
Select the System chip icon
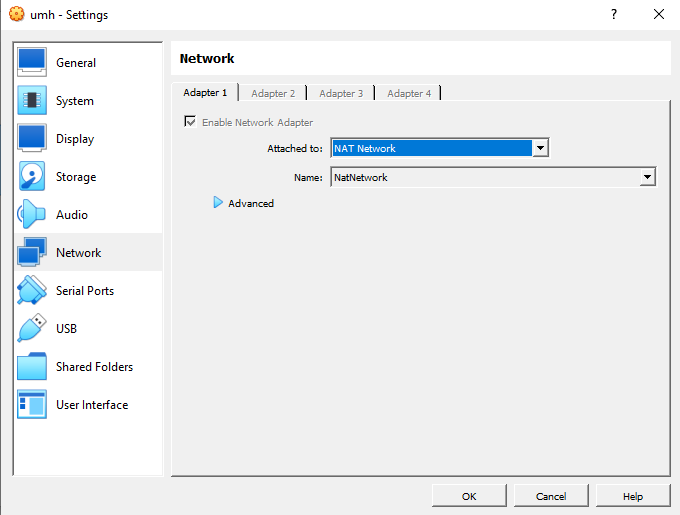(x=32, y=101)
